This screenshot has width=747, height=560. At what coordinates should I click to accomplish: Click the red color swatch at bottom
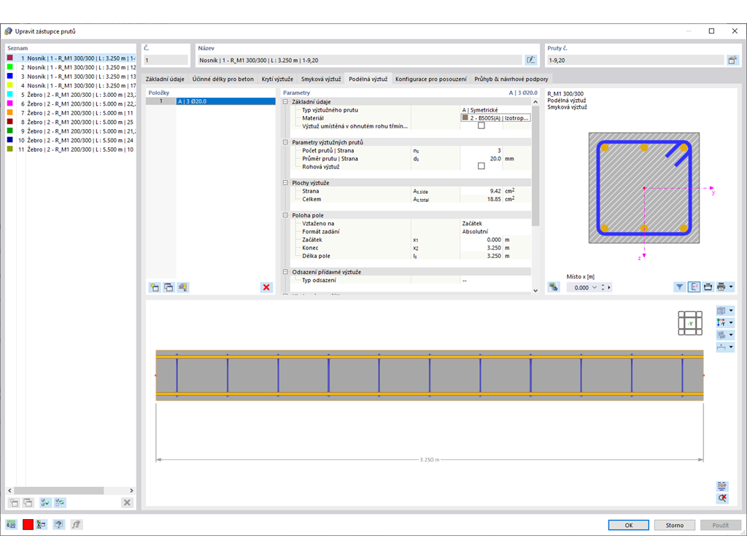[28, 525]
